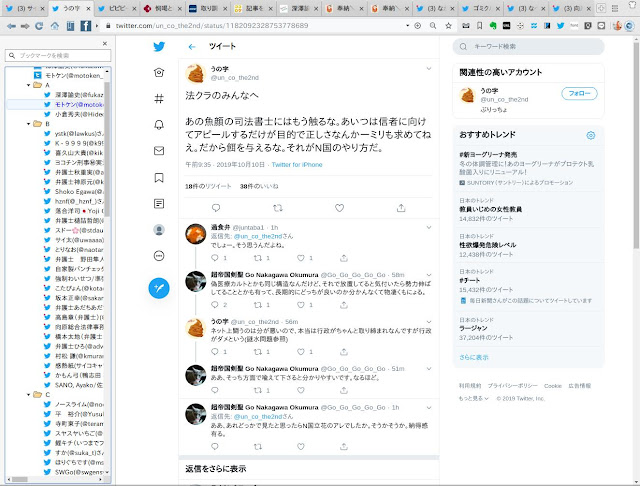Image resolution: width=640 pixels, height=486 pixels.
Task: Open the lists icon in Twitter nav
Action: 159,204
